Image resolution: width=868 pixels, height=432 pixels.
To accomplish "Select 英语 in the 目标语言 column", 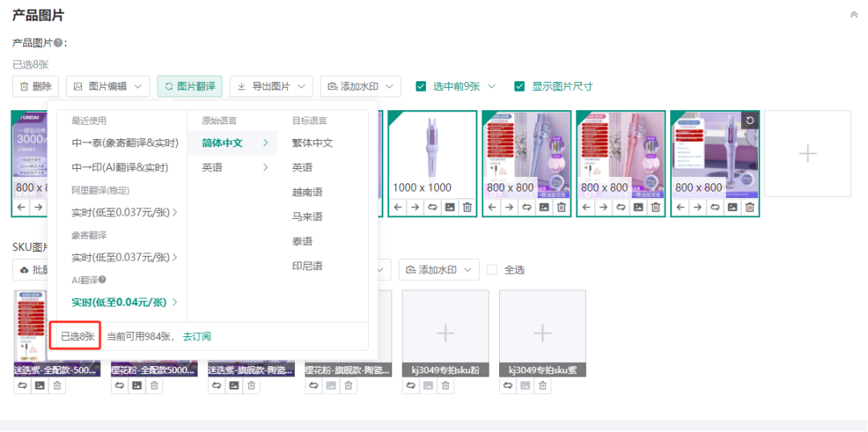I will [302, 167].
